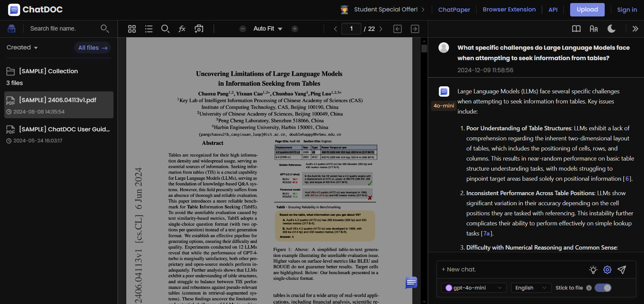Open the thumbnail grid view
Image resolution: width=644 pixels, height=304 pixels.
(x=132, y=29)
